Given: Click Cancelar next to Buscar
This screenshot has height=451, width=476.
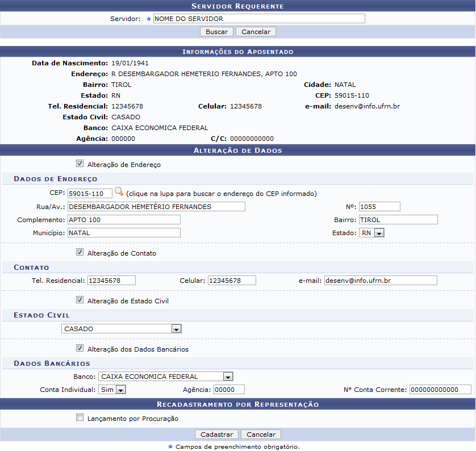Looking at the screenshot, I should [x=256, y=32].
